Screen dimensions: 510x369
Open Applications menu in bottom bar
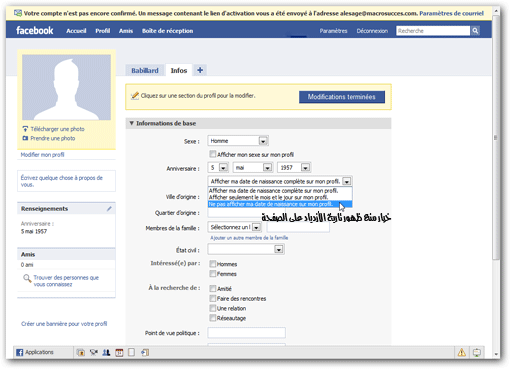(x=35, y=352)
